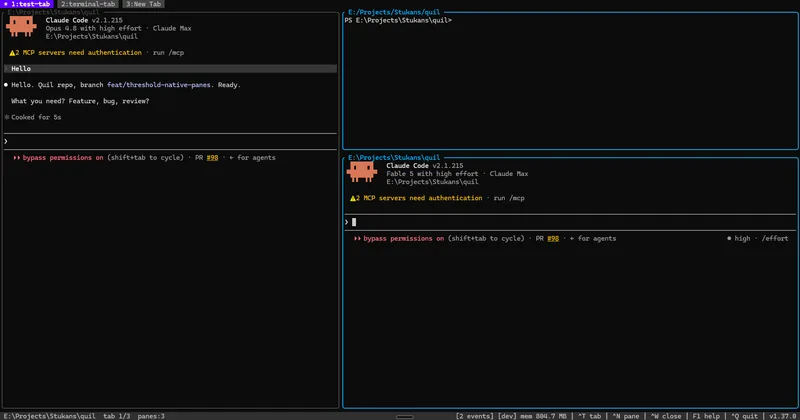800x420 pixels.
Task: Click the yellow warning triangle in Fable 5 pane
Action: point(353,198)
